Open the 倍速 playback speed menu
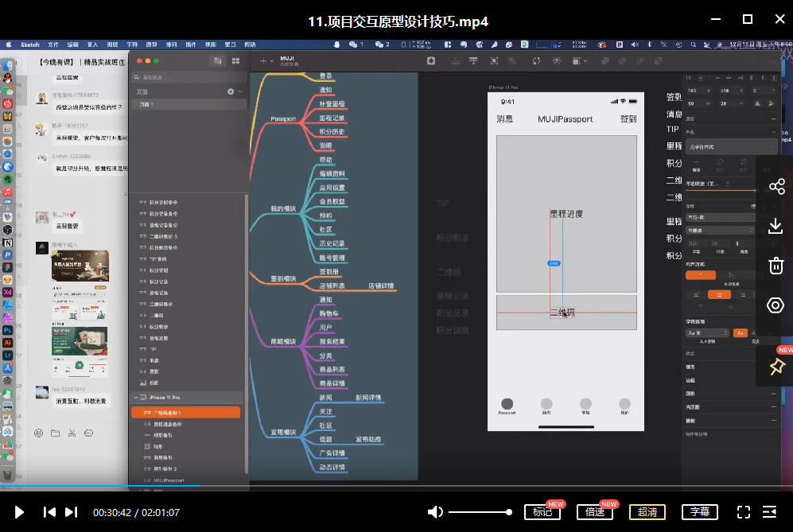Screen dimensions: 793x532 pos(594,512)
